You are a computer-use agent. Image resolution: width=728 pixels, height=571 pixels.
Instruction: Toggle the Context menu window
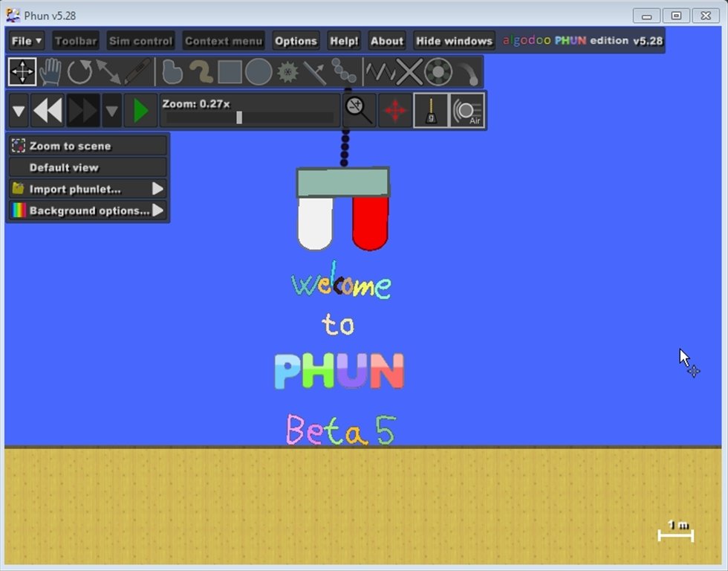tap(224, 41)
